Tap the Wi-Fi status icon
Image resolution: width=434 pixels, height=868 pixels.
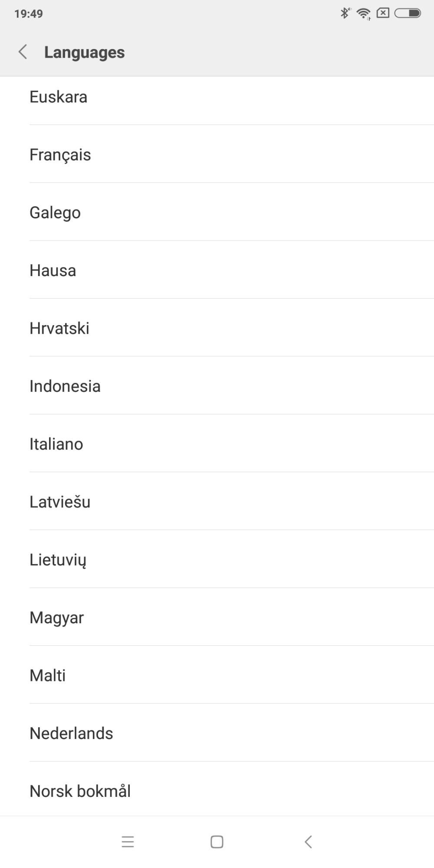coord(363,14)
